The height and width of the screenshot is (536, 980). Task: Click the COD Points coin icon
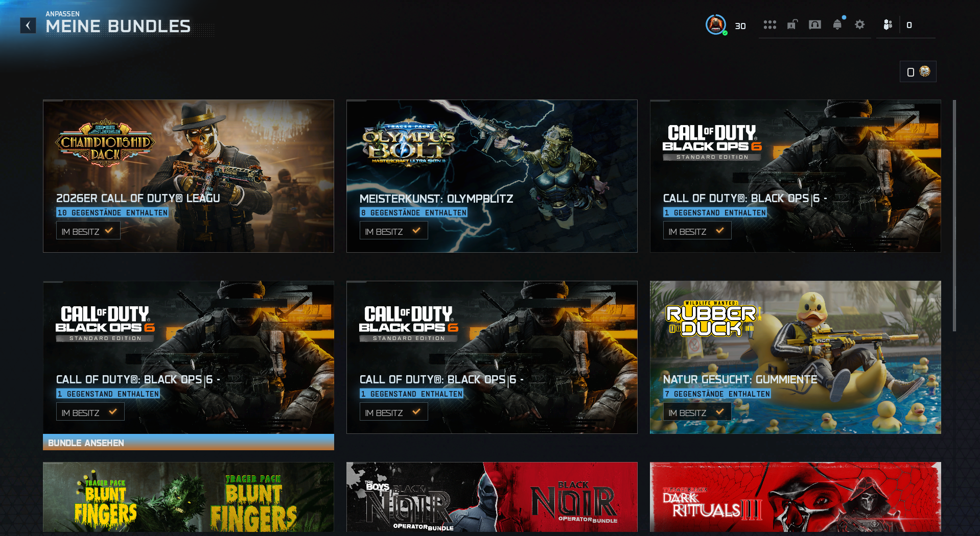tap(925, 71)
